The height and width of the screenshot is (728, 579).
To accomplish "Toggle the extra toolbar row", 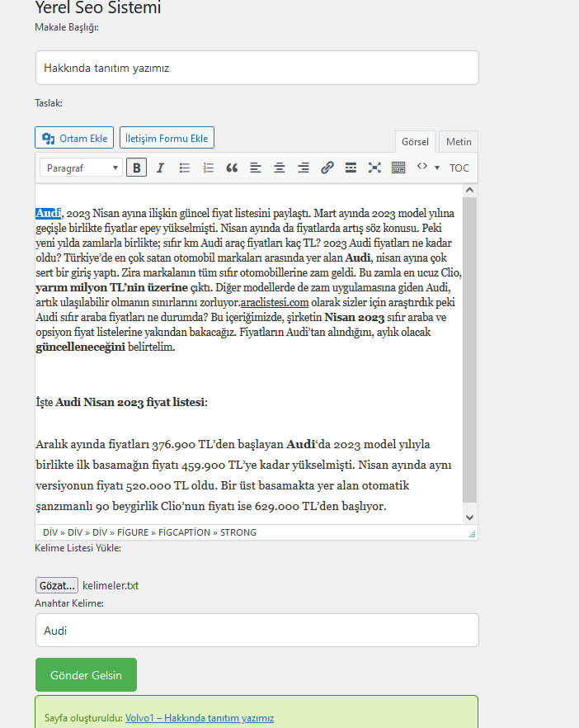I will [398, 168].
